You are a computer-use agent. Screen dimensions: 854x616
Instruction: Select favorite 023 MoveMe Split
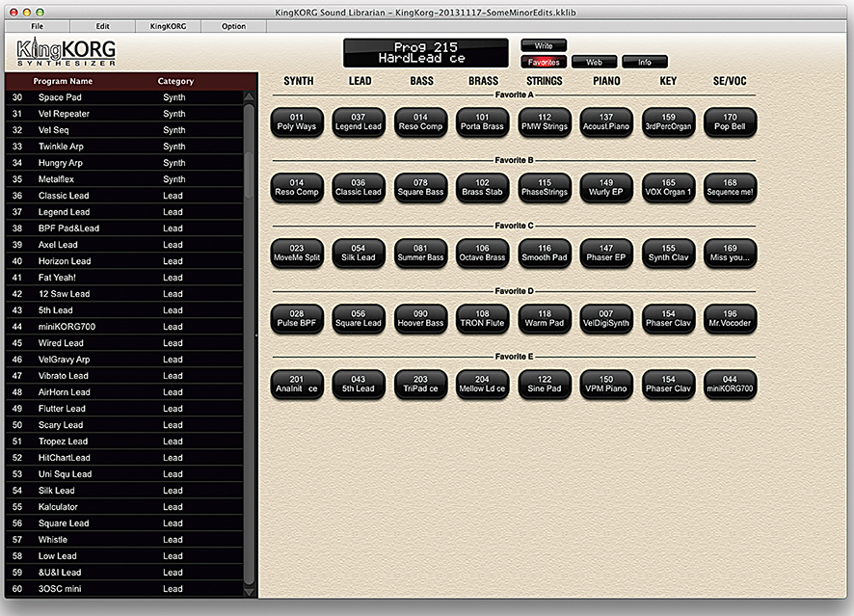point(297,253)
